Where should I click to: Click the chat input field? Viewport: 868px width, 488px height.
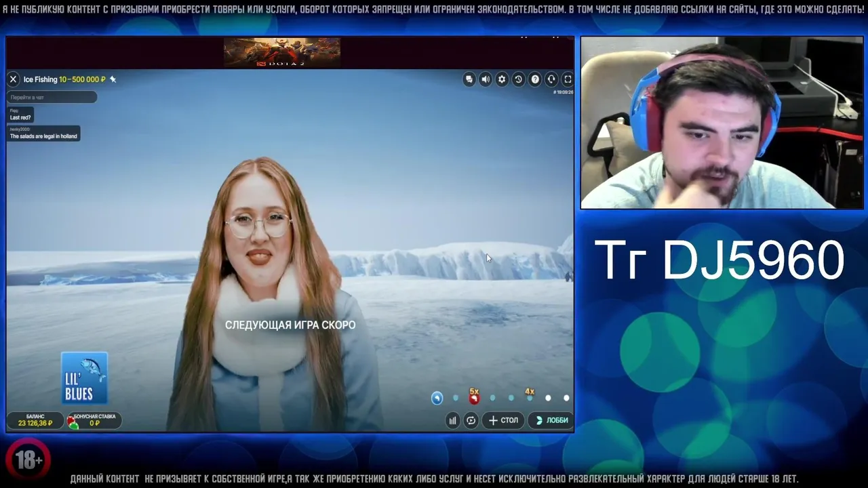click(52, 98)
